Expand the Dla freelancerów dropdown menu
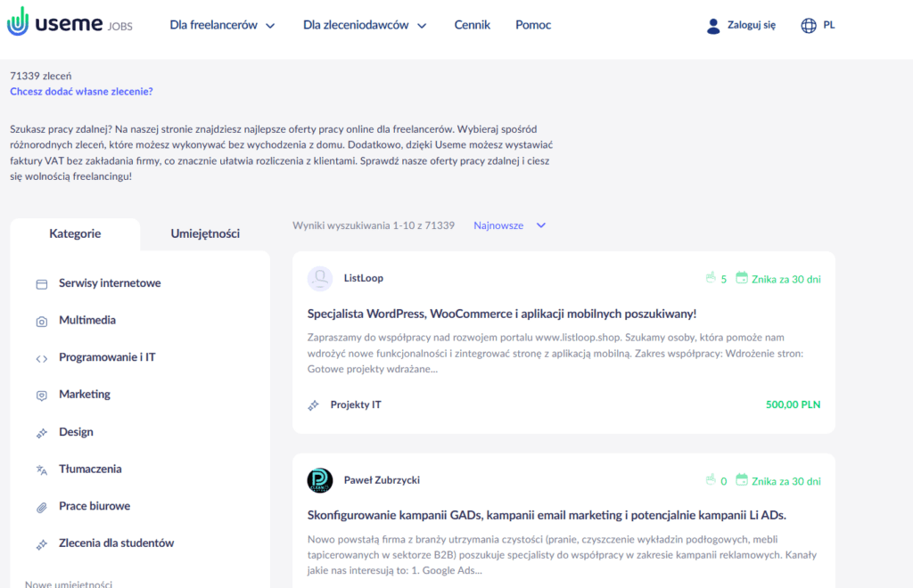The width and height of the screenshot is (913, 588). 222,25
